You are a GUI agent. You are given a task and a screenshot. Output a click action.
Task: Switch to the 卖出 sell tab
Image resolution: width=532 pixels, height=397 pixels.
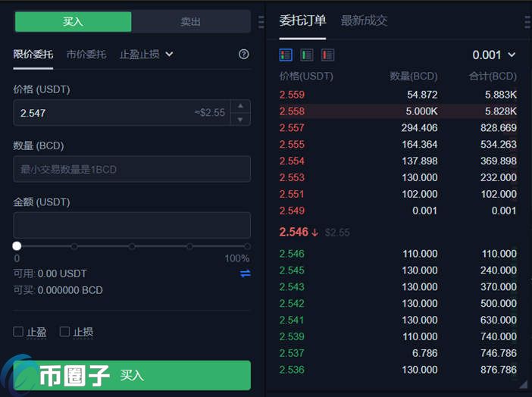(191, 22)
